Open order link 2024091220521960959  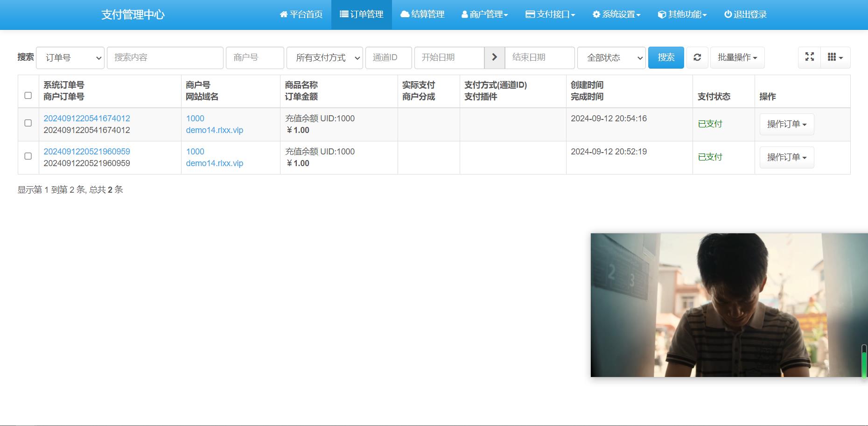coord(87,152)
